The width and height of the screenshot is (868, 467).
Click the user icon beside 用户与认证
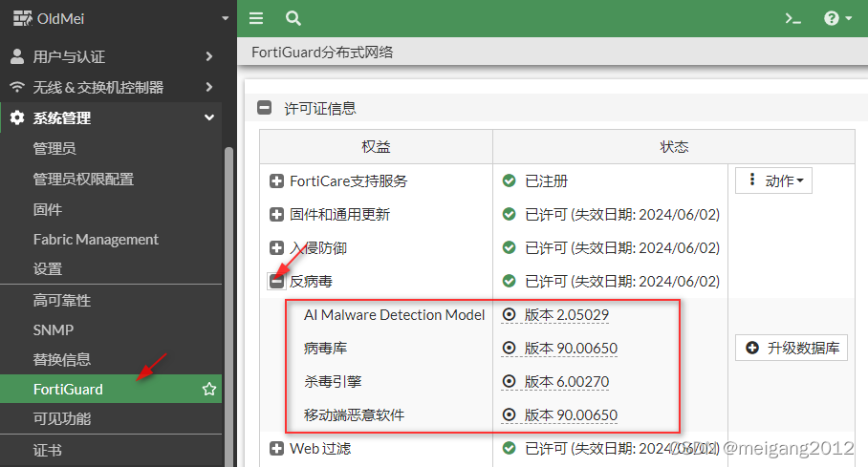tap(17, 56)
